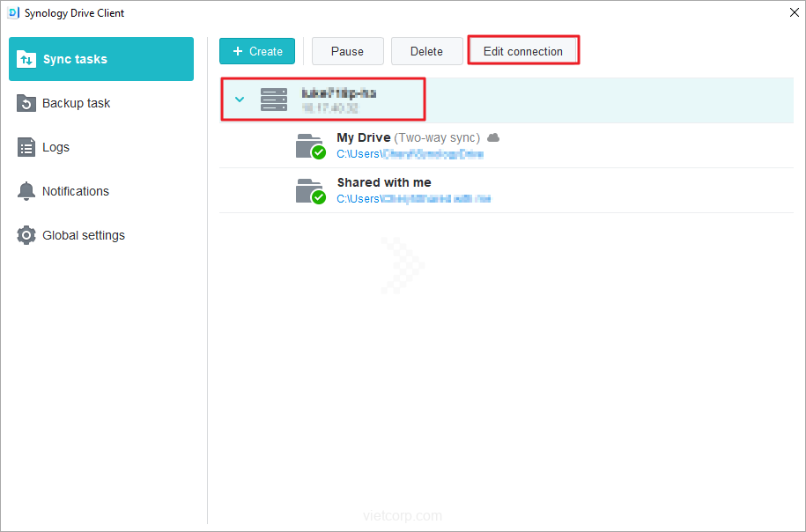Pause the selected sync task

347,51
